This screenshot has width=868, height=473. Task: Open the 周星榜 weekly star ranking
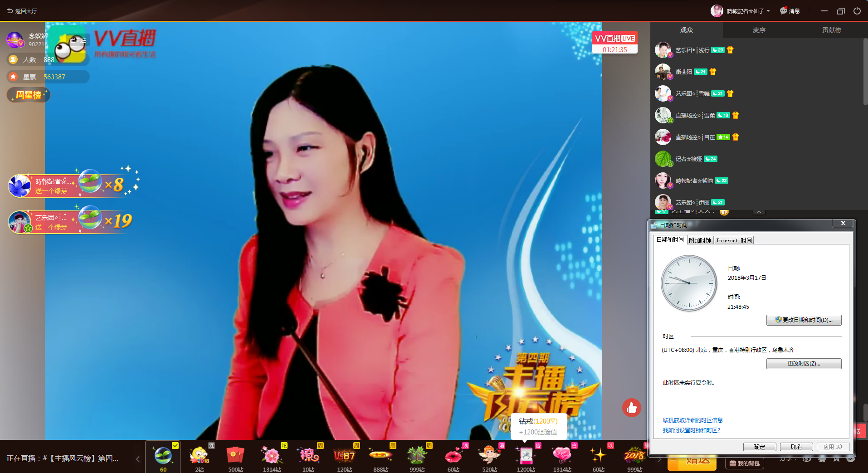pyautogui.click(x=29, y=95)
